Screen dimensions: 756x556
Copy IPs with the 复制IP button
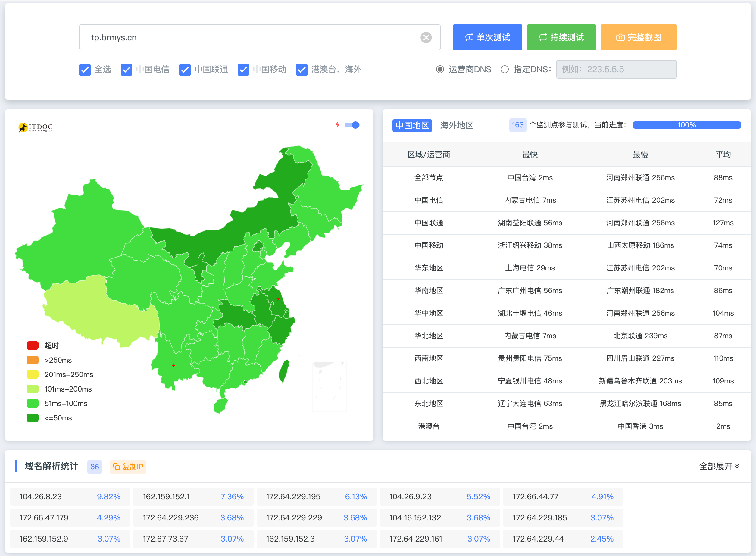coord(128,467)
